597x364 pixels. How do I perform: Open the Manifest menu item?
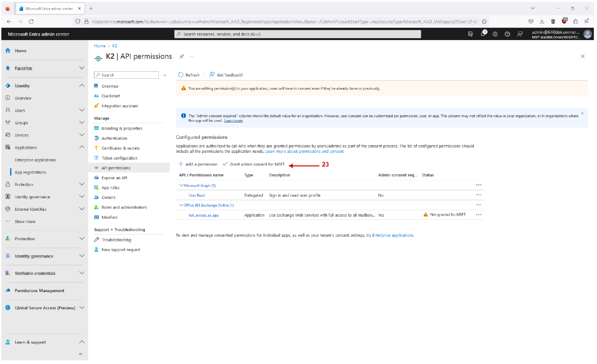[x=109, y=217]
